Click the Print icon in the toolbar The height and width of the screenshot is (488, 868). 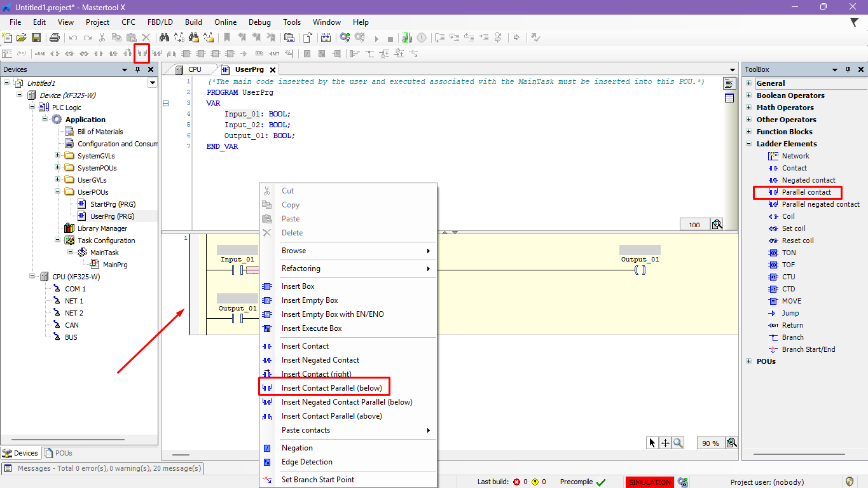[x=55, y=38]
